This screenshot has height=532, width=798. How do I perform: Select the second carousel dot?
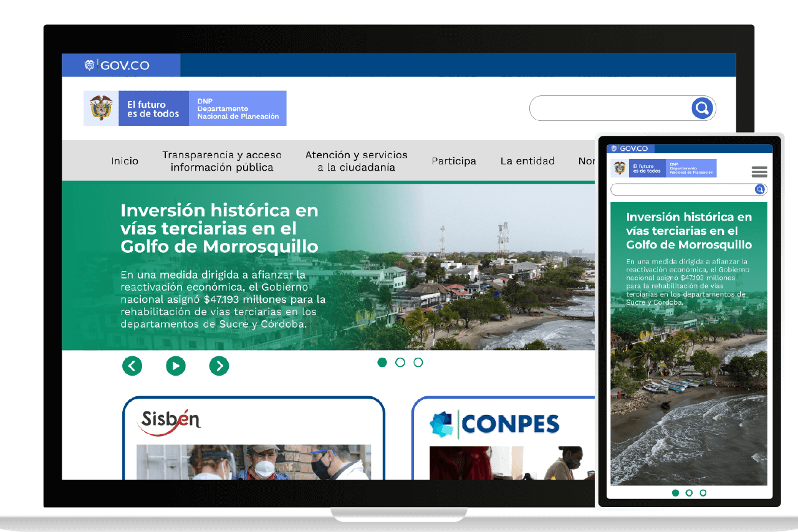tap(400, 362)
